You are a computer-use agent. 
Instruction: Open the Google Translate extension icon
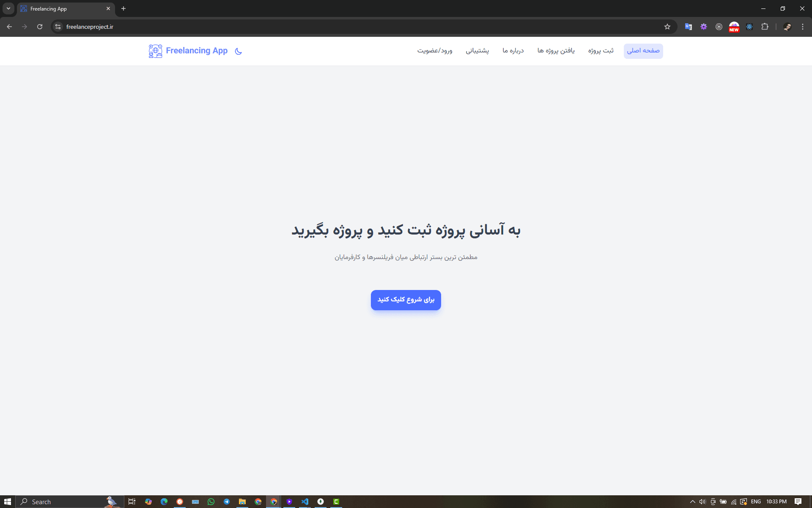[x=689, y=27]
